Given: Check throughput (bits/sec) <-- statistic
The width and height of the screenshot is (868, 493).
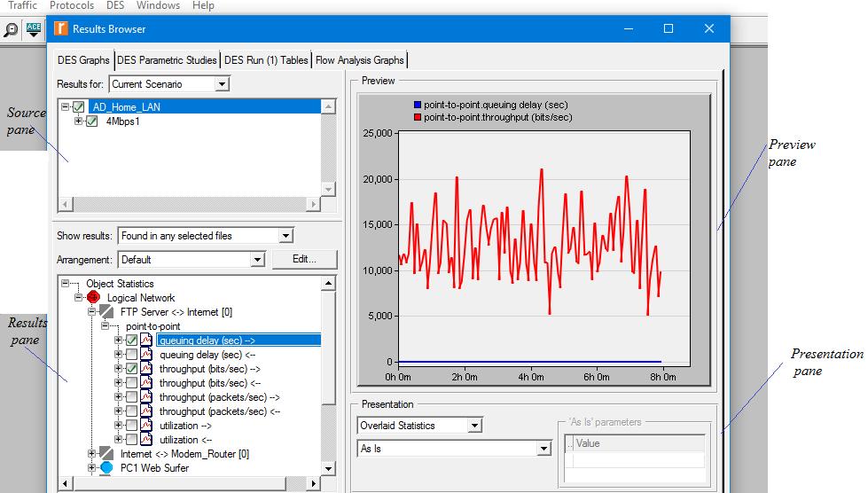Looking at the screenshot, I should pos(132,383).
